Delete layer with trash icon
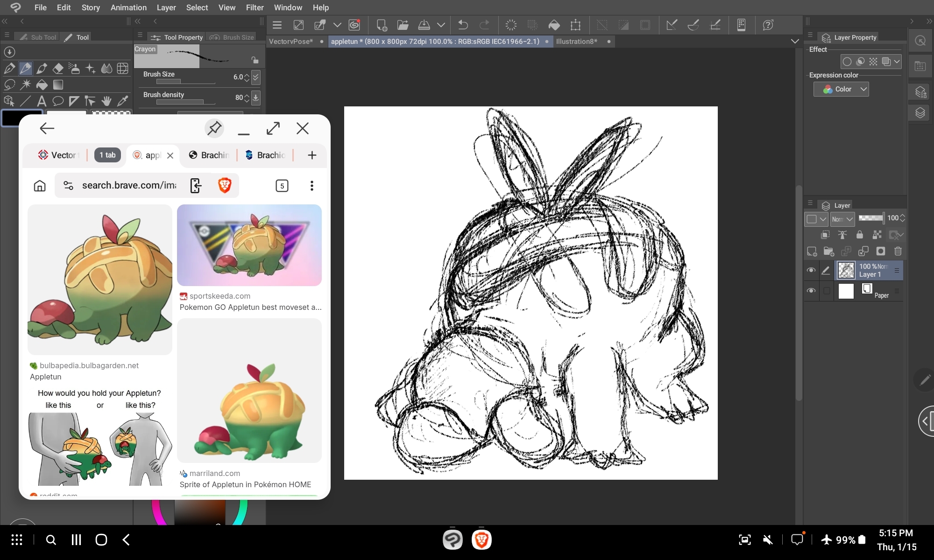 pos(898,252)
